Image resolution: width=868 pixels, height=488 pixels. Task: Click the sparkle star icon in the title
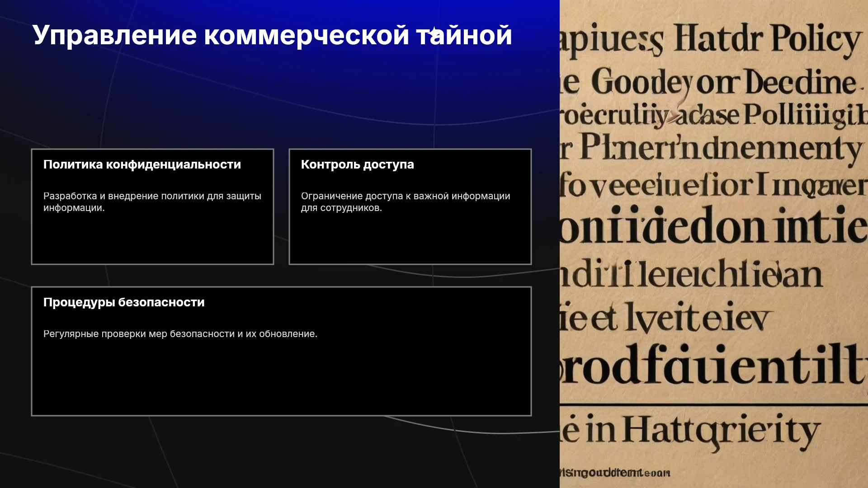click(434, 33)
